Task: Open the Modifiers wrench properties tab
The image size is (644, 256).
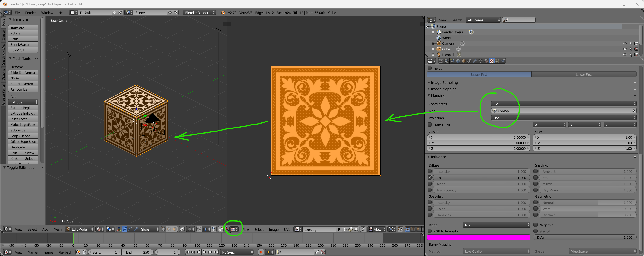Action: (475, 61)
